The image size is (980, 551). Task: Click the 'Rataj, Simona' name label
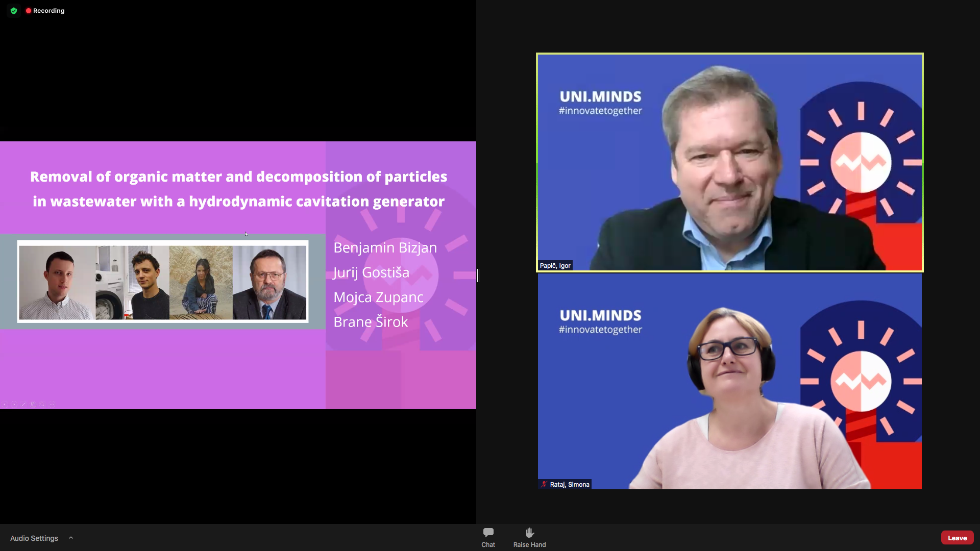coord(570,484)
